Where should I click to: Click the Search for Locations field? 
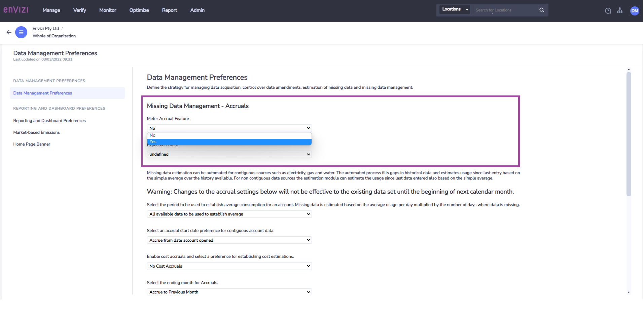point(505,10)
